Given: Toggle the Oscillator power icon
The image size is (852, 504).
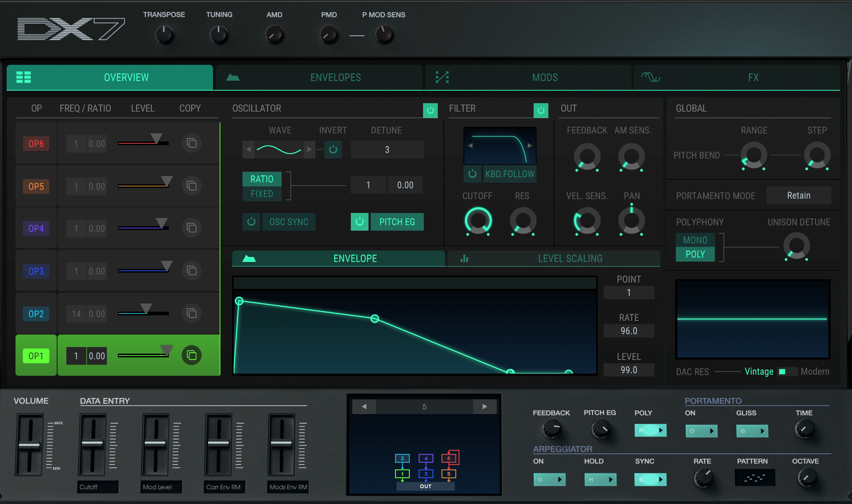Looking at the screenshot, I should click(430, 109).
